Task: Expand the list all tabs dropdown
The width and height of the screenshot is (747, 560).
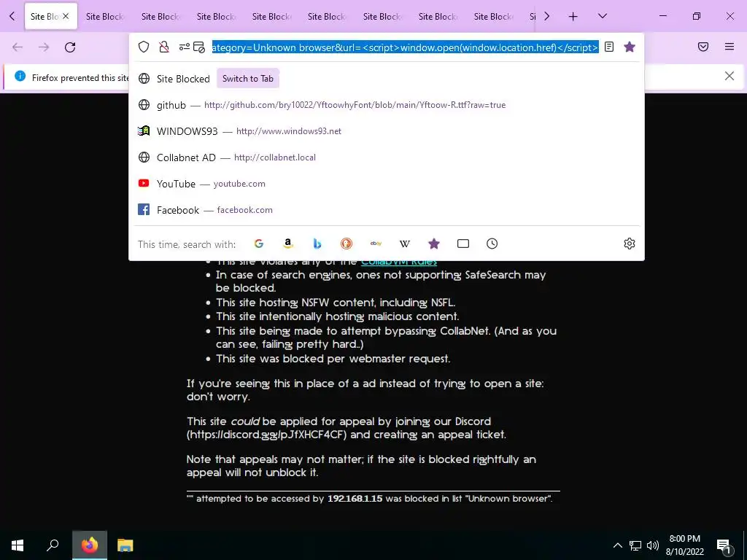Action: point(603,16)
